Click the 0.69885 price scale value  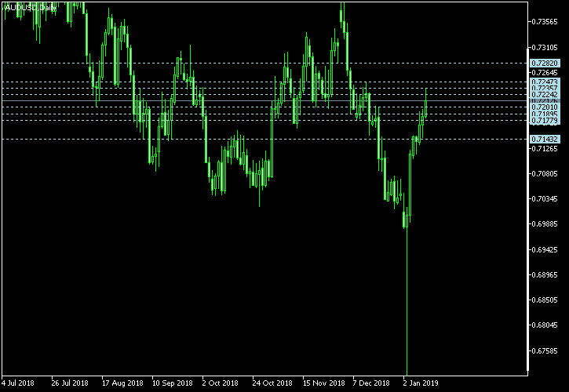(545, 224)
